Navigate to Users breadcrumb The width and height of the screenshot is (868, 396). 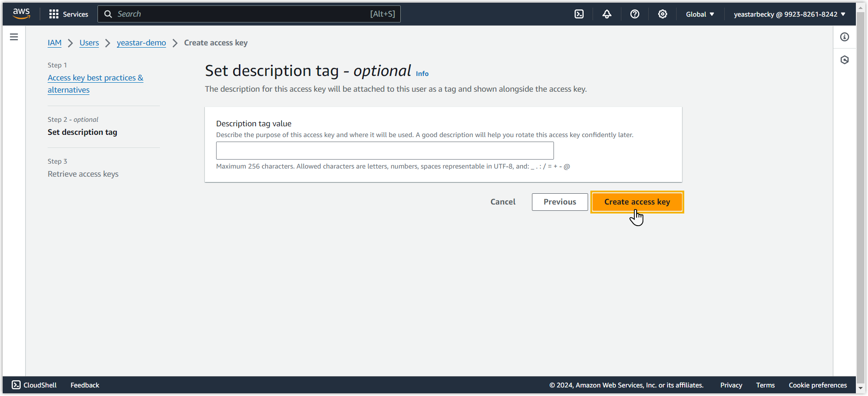point(89,43)
